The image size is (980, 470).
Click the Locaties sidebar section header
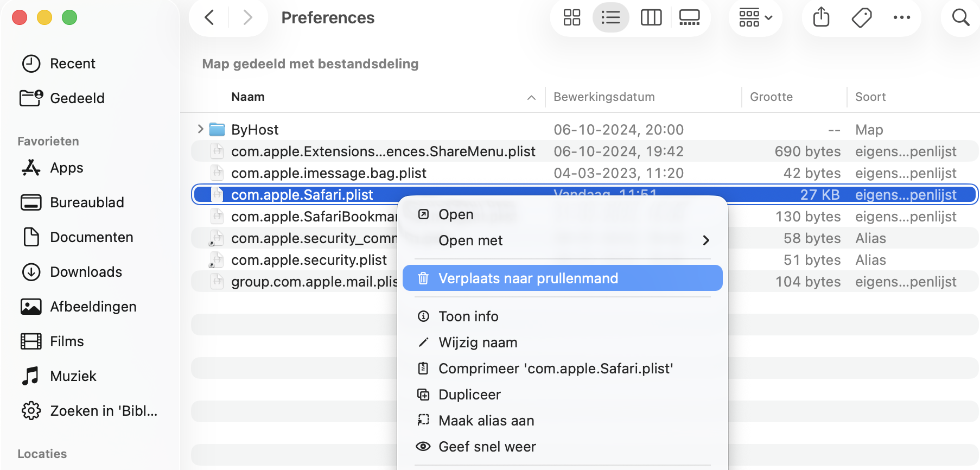click(42, 454)
